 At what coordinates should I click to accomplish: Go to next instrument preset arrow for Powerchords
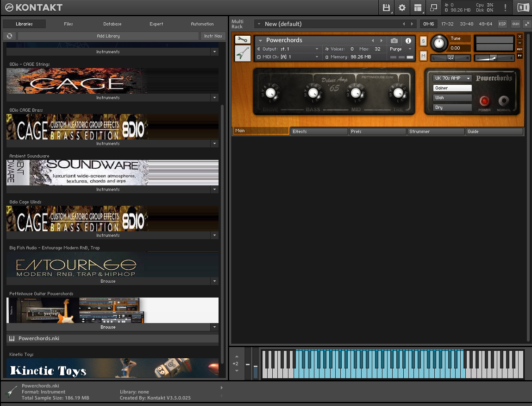point(382,40)
